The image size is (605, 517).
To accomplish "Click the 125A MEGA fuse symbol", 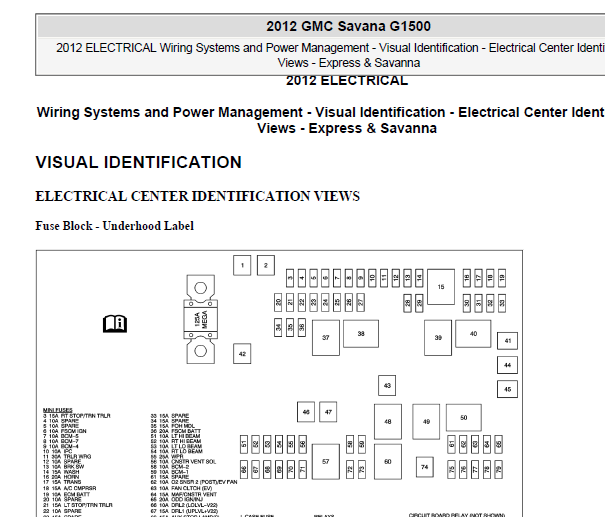I will coord(201,319).
